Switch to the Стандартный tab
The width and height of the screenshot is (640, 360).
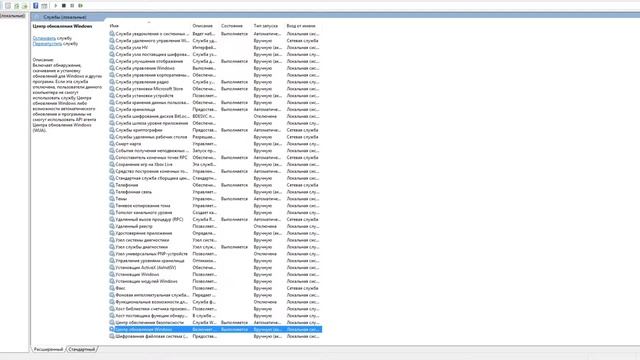pos(82,349)
